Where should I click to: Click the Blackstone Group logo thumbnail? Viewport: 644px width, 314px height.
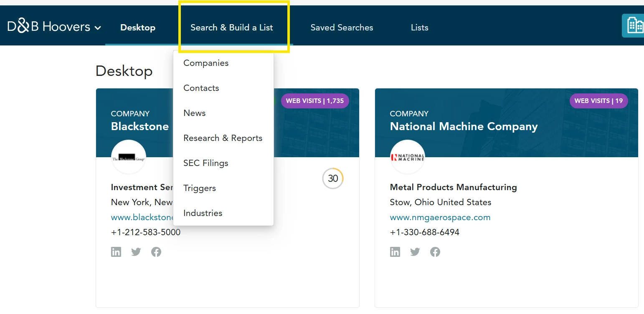point(129,157)
